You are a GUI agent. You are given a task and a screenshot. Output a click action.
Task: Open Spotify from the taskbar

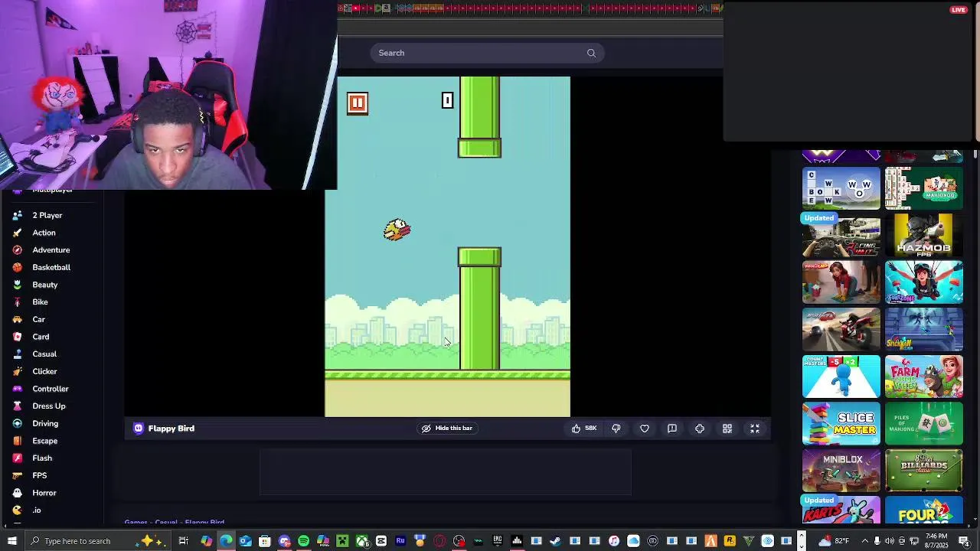coord(303,541)
